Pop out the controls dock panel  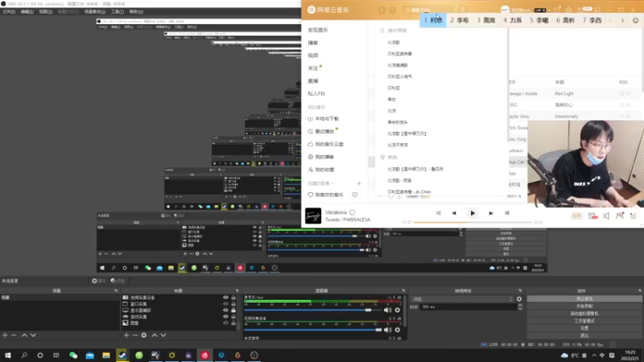(639, 290)
